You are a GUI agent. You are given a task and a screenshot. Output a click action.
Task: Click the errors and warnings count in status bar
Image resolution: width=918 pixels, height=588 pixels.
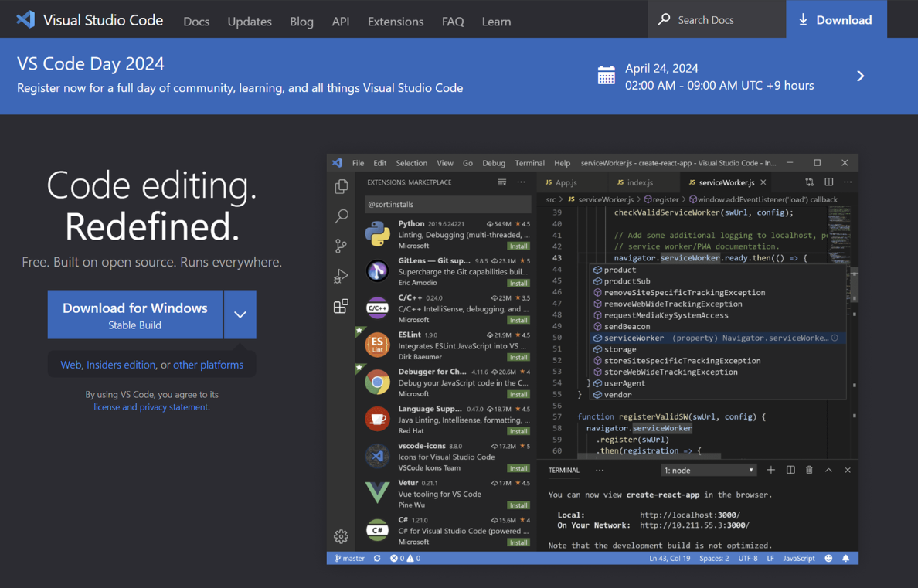pos(405,558)
